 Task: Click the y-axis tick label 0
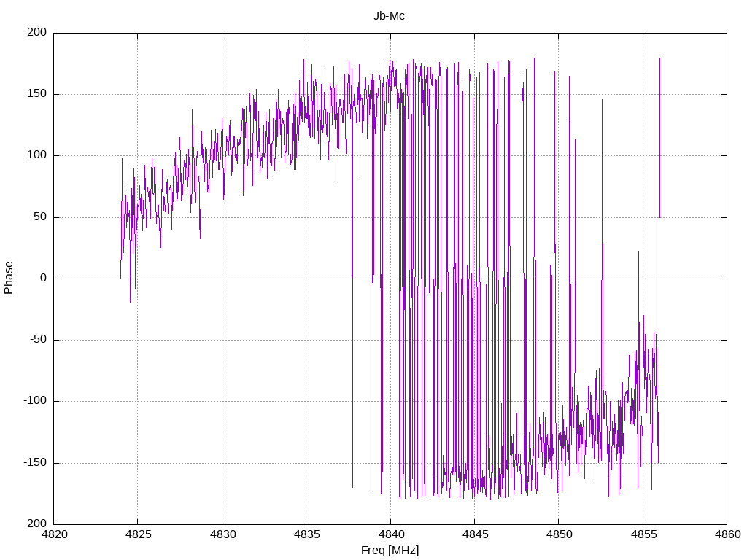click(x=44, y=278)
